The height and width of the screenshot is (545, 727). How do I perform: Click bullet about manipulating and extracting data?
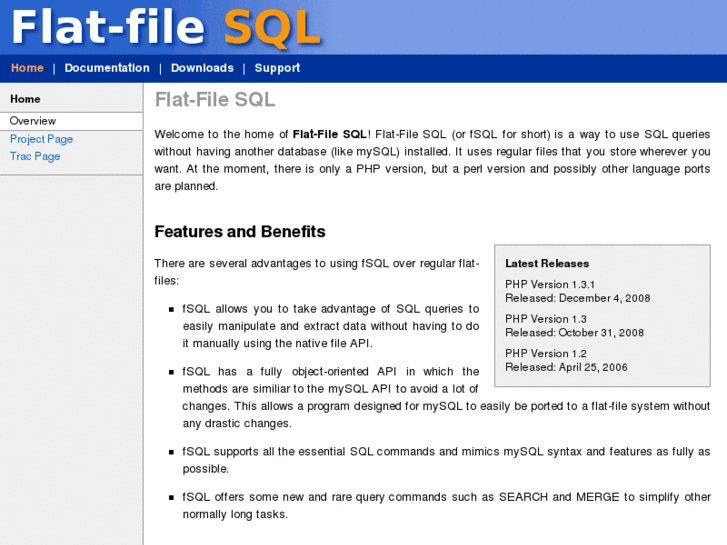click(331, 326)
